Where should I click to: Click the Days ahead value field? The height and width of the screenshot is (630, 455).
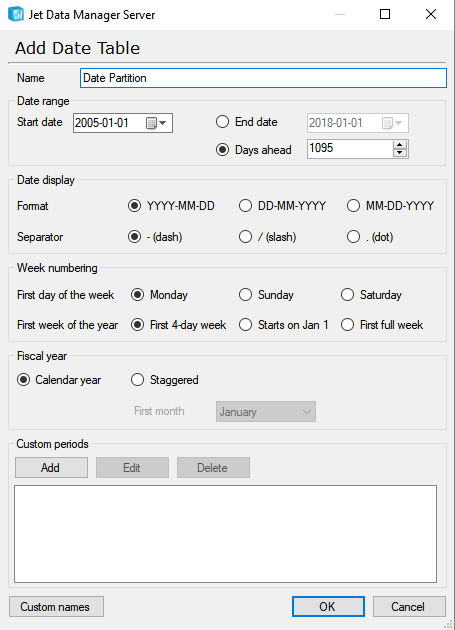(350, 149)
